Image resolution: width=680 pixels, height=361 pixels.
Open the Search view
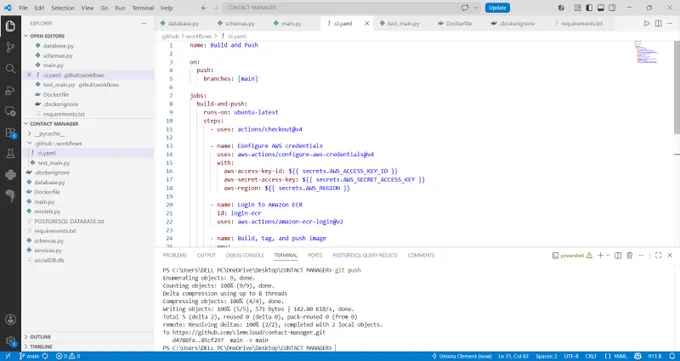tap(10, 69)
